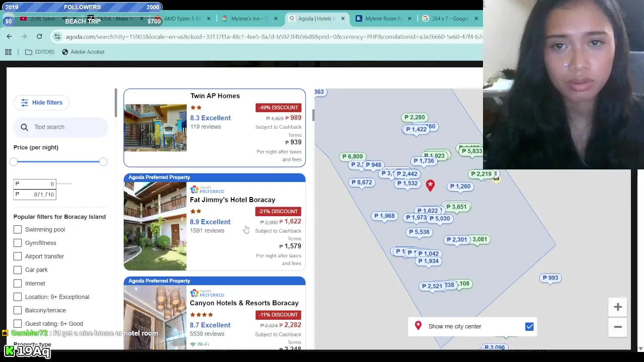Select the ₱ 8,672 map price marker
Viewport: 644px width, 362px height.
[x=362, y=183]
